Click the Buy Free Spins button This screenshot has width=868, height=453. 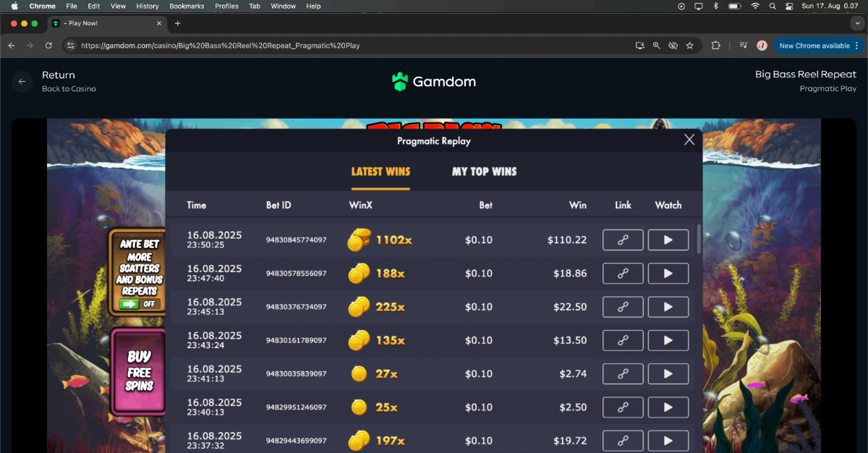139,371
